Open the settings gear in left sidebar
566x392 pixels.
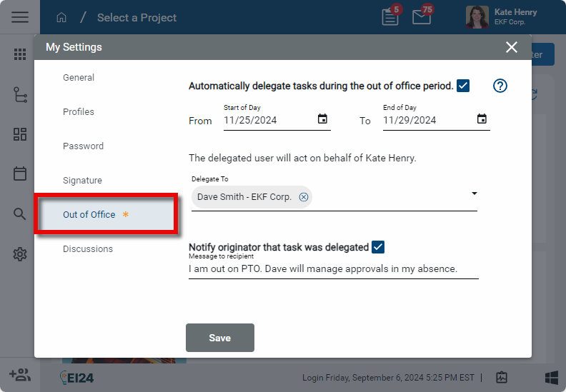(x=20, y=254)
